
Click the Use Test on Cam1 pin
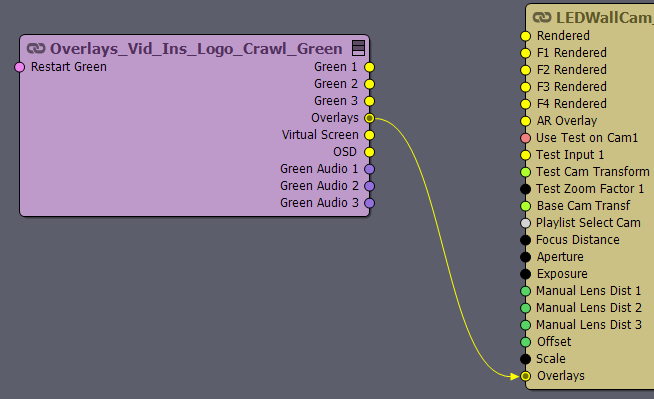[x=526, y=138]
